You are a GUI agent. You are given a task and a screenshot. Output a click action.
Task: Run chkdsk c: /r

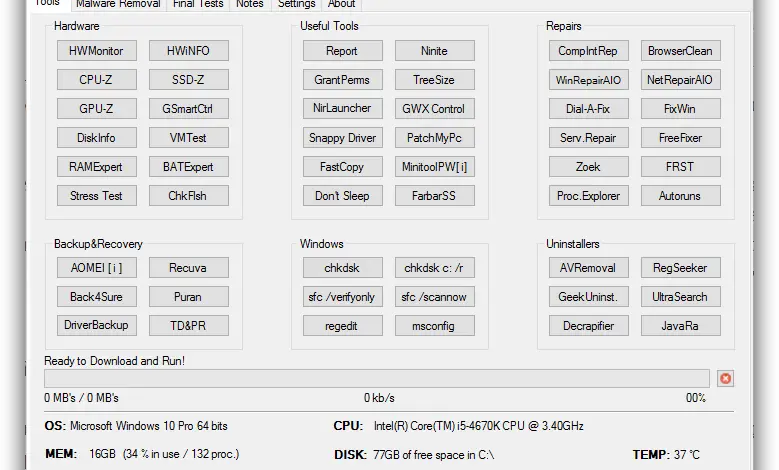434,268
